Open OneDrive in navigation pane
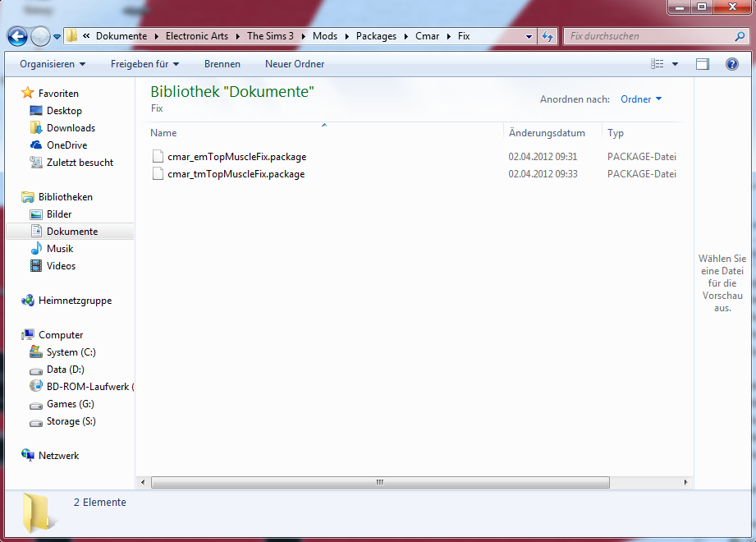Image resolution: width=756 pixels, height=542 pixels. 66,145
